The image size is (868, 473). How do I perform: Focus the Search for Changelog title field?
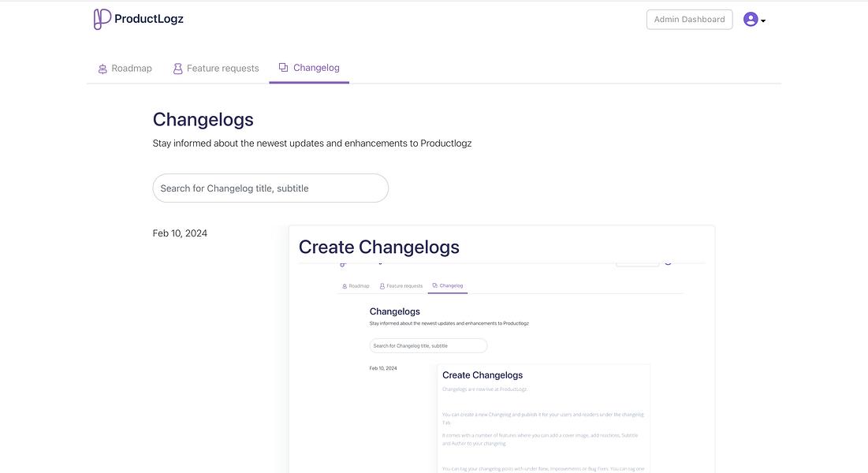pyautogui.click(x=270, y=188)
